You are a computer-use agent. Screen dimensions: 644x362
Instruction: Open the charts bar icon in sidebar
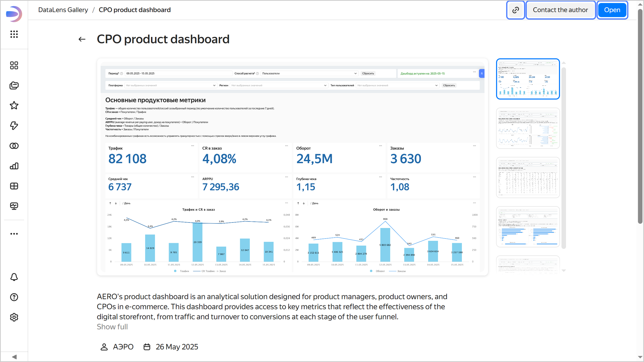[14, 166]
